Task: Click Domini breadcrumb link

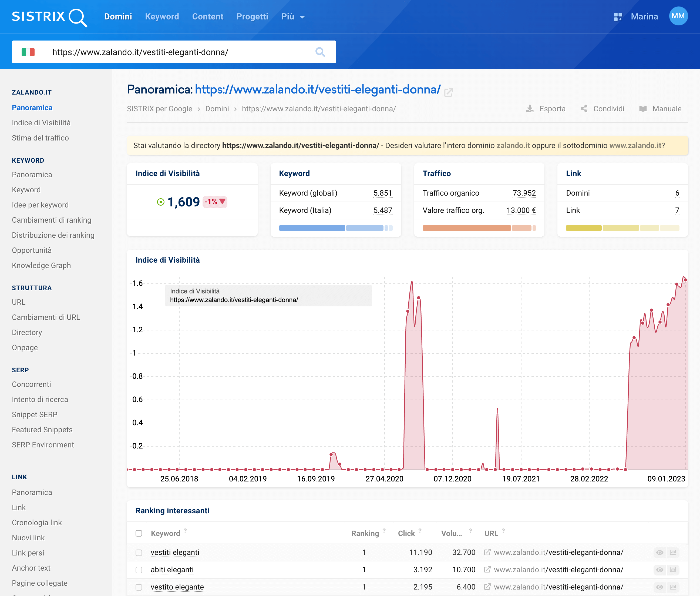Action: pyautogui.click(x=217, y=109)
